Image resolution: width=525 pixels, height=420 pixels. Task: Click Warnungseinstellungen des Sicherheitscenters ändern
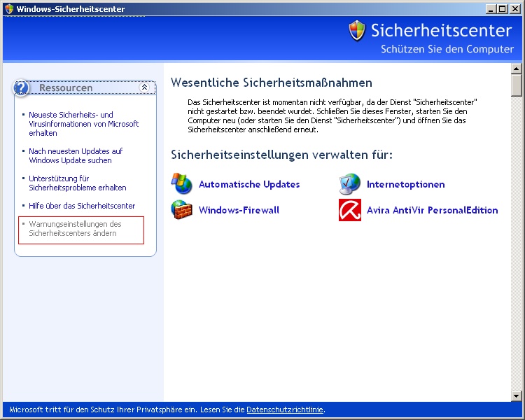(x=75, y=228)
